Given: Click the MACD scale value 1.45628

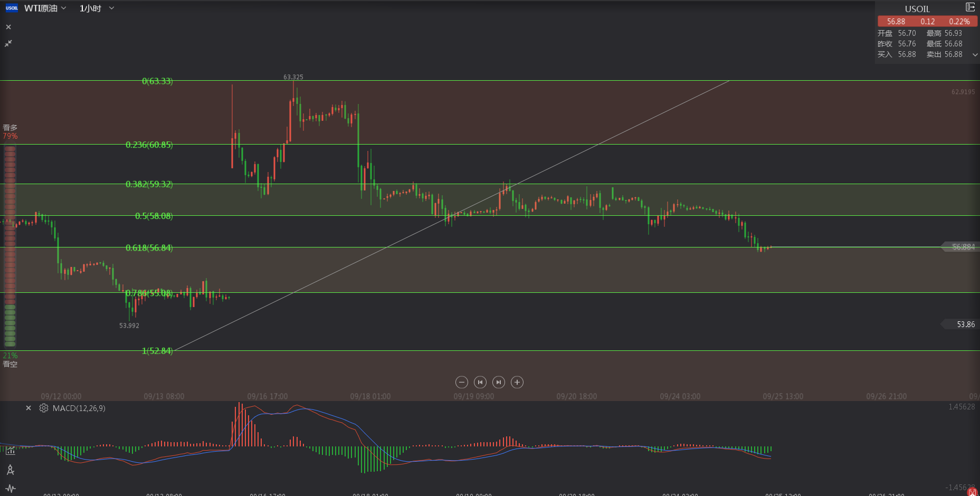Looking at the screenshot, I should [962, 407].
